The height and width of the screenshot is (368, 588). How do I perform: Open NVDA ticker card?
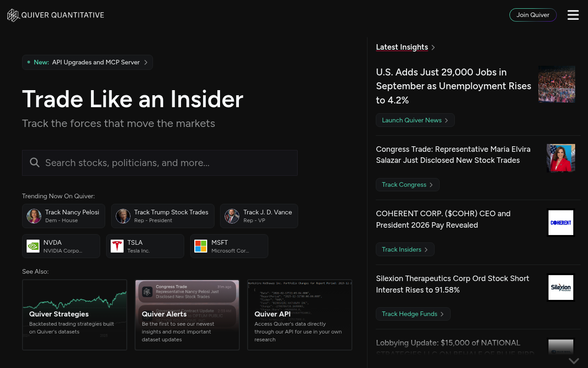[x=61, y=246]
